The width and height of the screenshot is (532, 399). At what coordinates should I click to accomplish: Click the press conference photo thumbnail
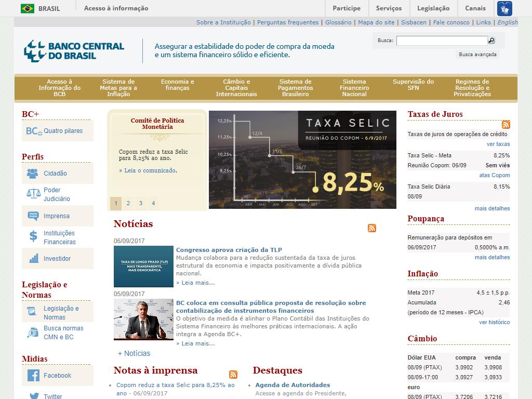[x=143, y=320]
